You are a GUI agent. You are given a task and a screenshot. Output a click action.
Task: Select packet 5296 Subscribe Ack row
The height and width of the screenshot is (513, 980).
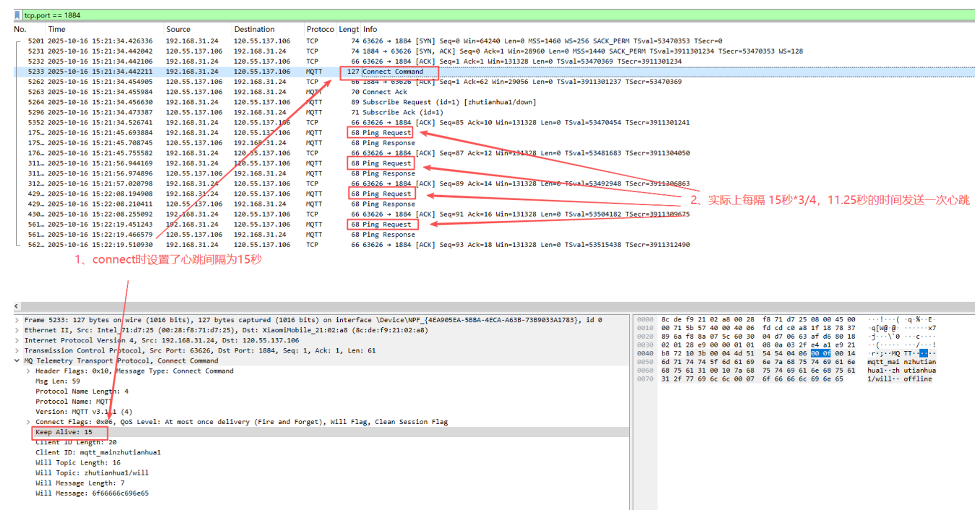pos(493,112)
